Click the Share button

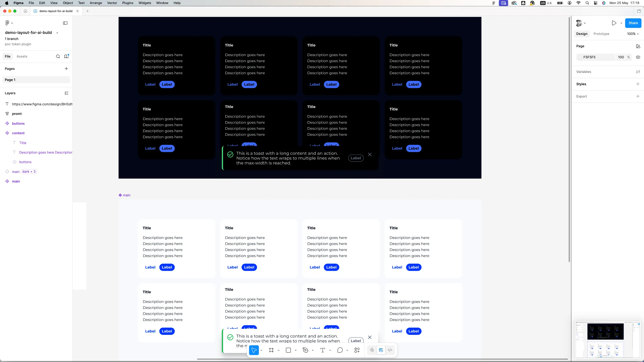(633, 23)
